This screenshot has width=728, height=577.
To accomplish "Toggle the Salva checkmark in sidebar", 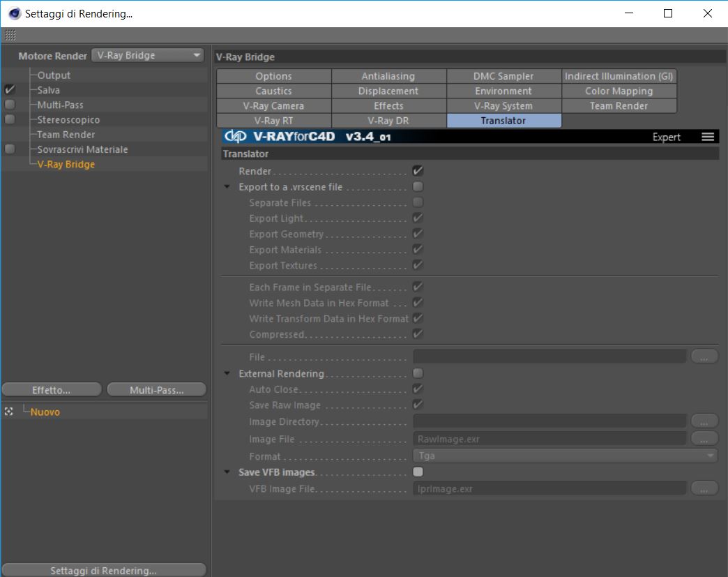I will tap(10, 89).
